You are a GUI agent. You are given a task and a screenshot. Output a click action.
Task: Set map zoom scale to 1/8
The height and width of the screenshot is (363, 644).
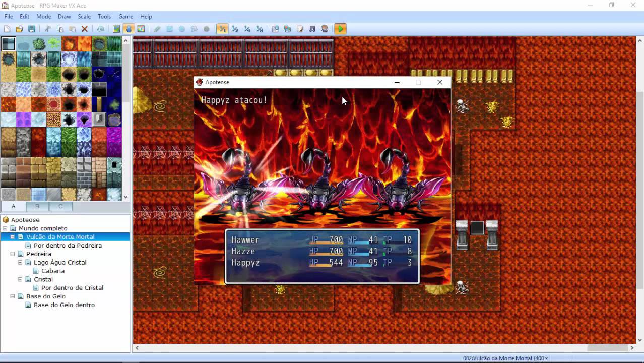259,29
